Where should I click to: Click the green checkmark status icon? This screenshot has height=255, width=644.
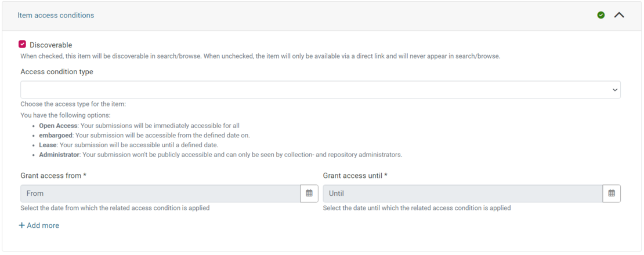(x=601, y=15)
